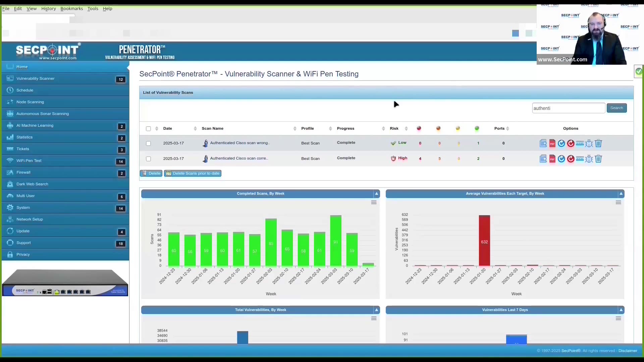Open the AI Machine Learning section
This screenshot has width=644, height=362.
[34, 125]
